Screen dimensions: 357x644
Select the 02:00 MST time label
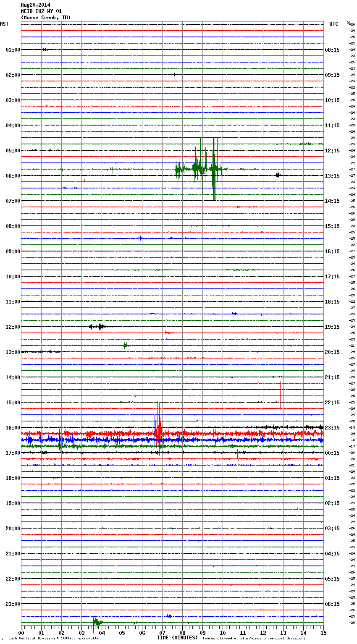[13, 75]
